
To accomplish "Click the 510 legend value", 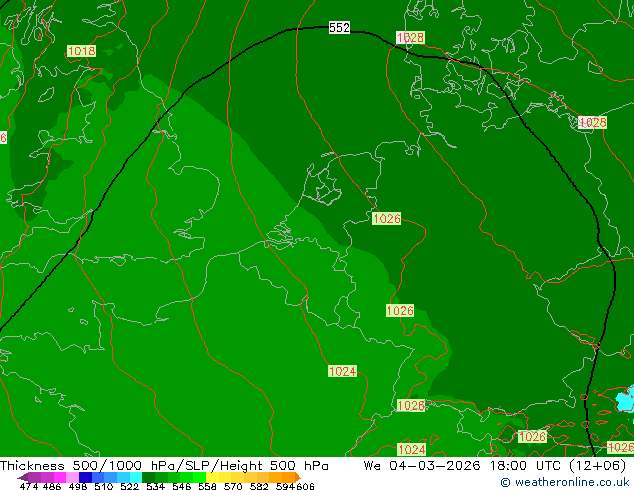I will point(104,486).
